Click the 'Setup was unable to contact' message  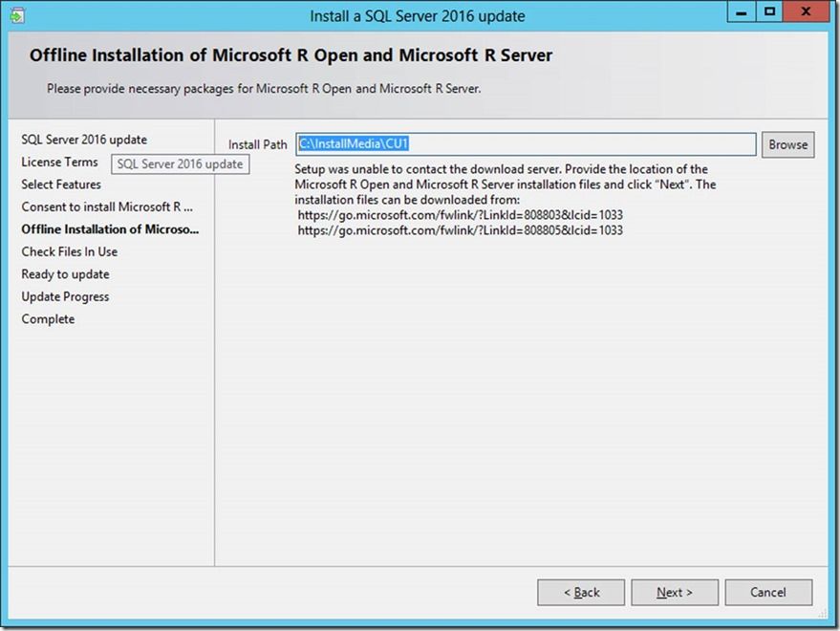(x=506, y=185)
